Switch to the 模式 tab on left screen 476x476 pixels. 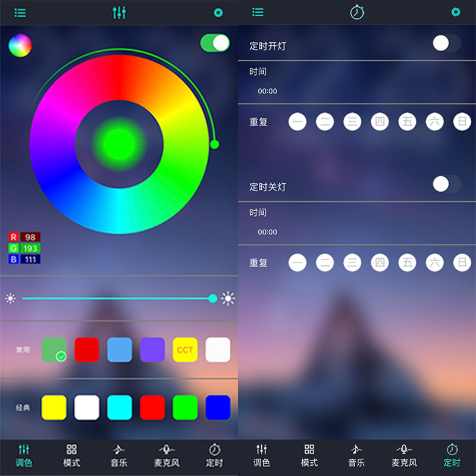pyautogui.click(x=71, y=456)
